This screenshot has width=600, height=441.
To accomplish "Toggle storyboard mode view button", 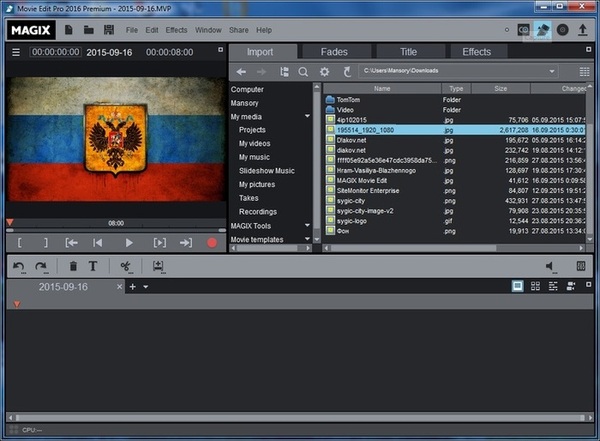I will click(518, 286).
